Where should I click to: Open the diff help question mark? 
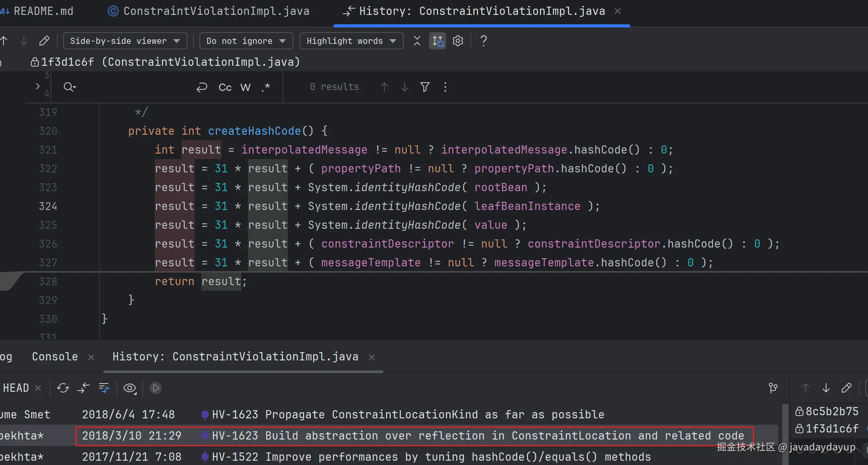tap(483, 41)
